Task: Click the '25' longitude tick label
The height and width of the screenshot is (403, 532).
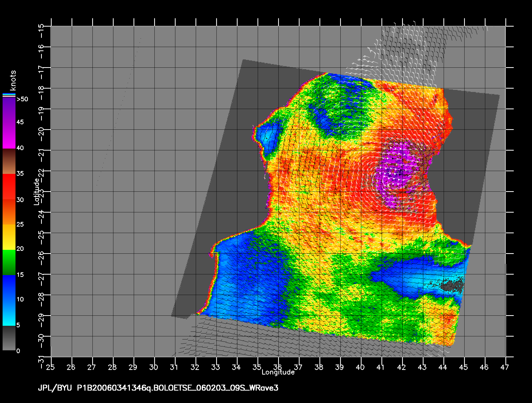Action: (x=50, y=367)
